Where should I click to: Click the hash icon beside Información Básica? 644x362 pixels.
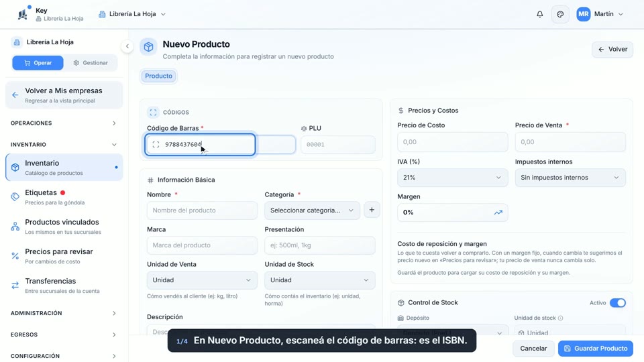(150, 180)
